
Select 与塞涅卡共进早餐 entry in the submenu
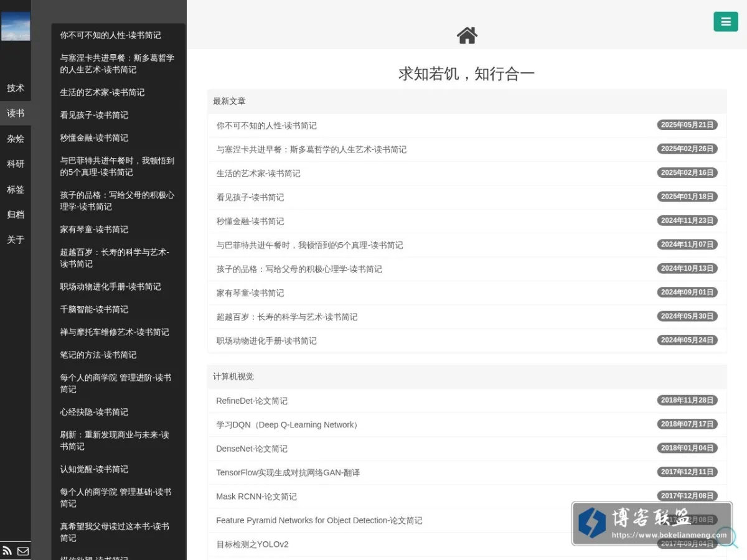[x=118, y=63]
